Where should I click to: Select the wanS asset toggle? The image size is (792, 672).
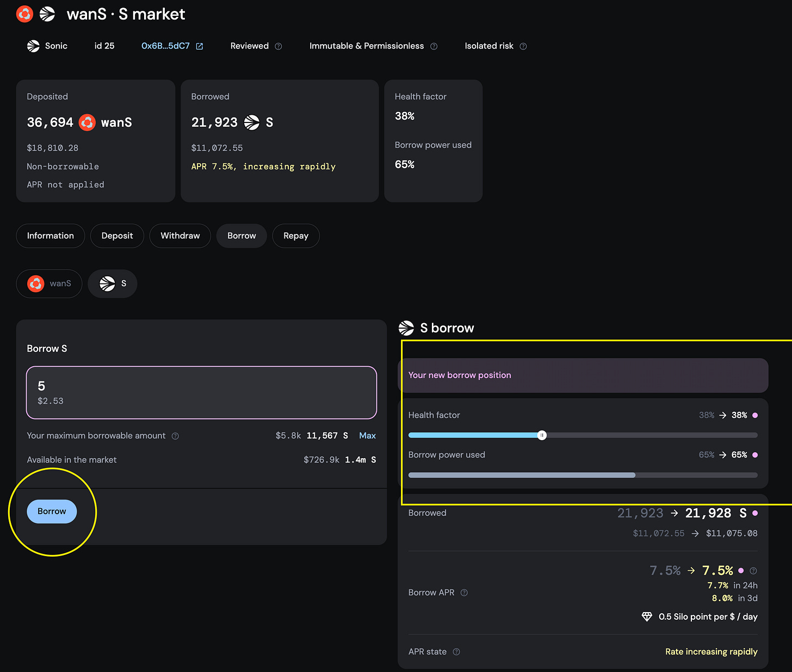[x=49, y=283]
